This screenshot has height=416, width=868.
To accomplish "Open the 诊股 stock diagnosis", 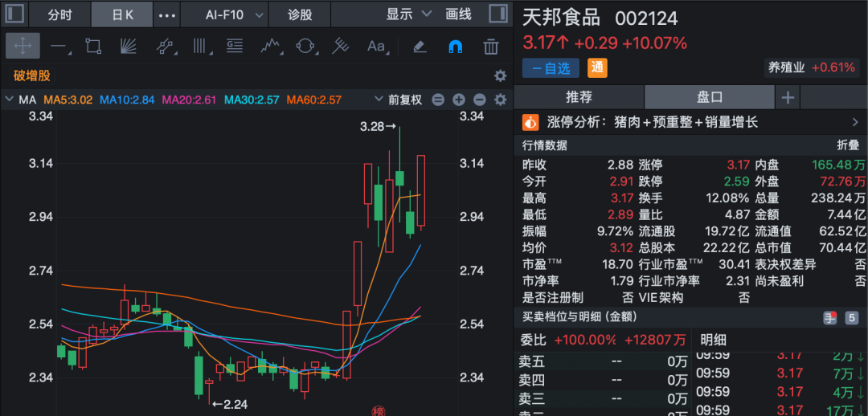I will (300, 14).
